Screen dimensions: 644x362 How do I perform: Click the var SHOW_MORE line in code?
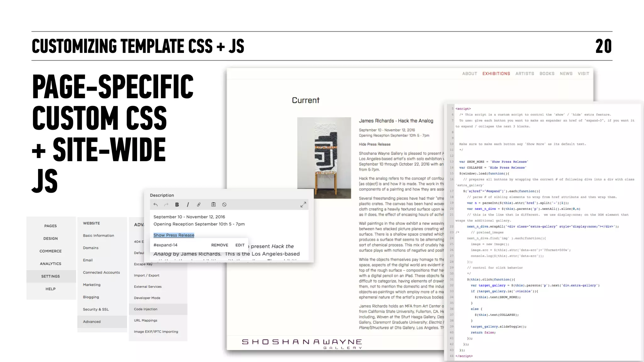point(494,161)
